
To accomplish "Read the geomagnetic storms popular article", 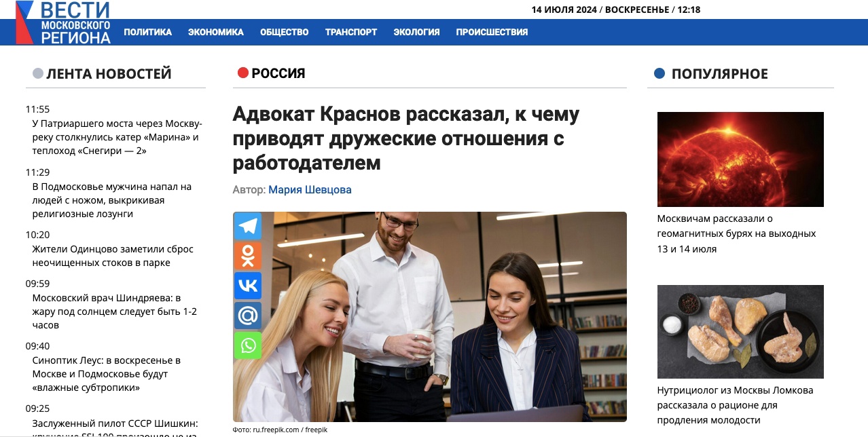I will pyautogui.click(x=736, y=233).
